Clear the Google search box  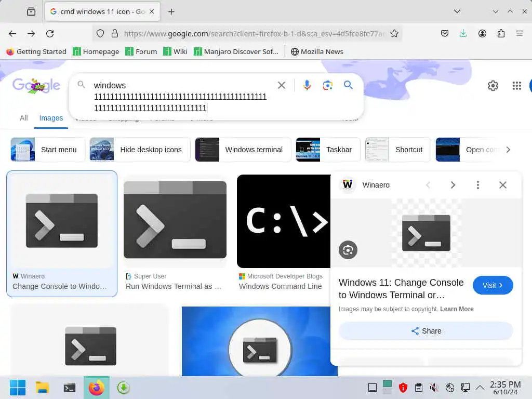tap(282, 85)
